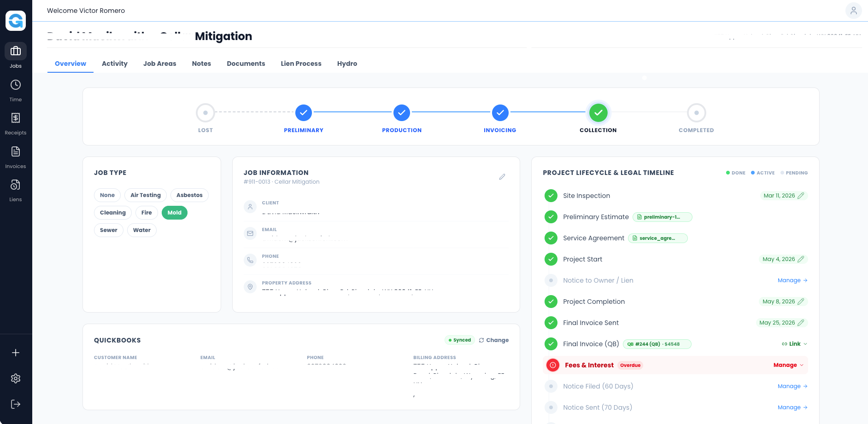The width and height of the screenshot is (868, 424).
Task: Click Change in QuickBooks panel
Action: coord(493,340)
